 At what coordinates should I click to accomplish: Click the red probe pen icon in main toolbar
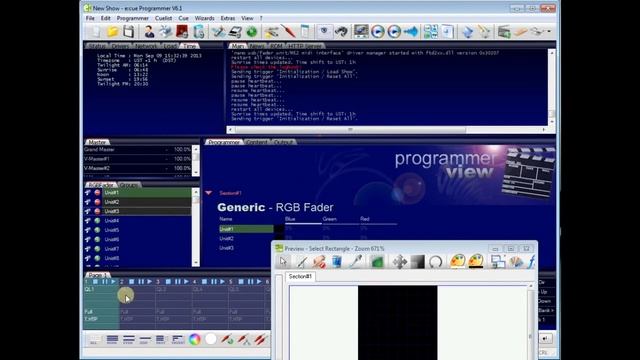[x=288, y=31]
